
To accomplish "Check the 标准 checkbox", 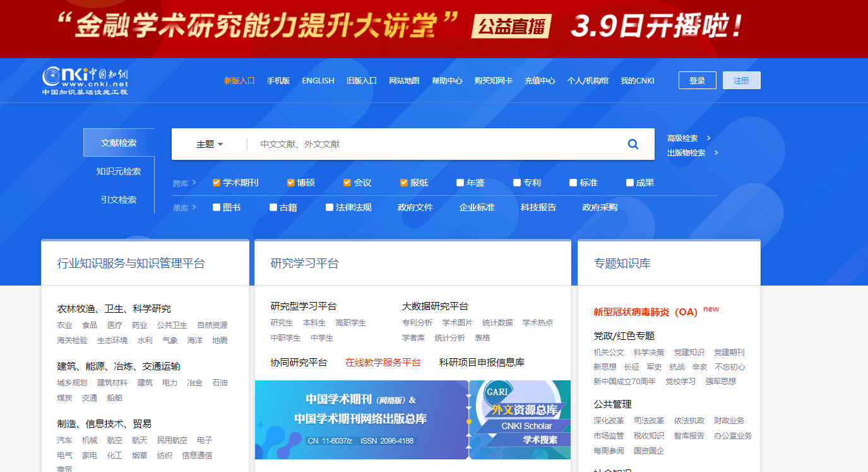I will tap(573, 183).
